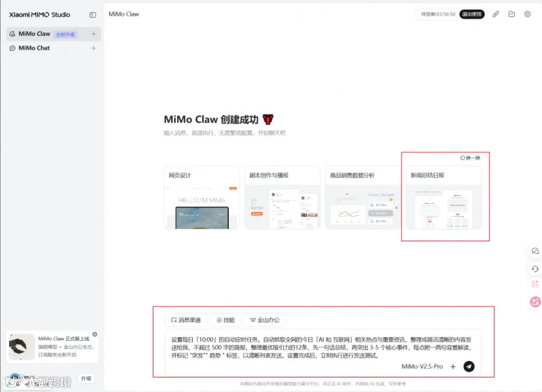The image size is (542, 392).
Task: Open the settings gear in header
Action: [x=527, y=14]
